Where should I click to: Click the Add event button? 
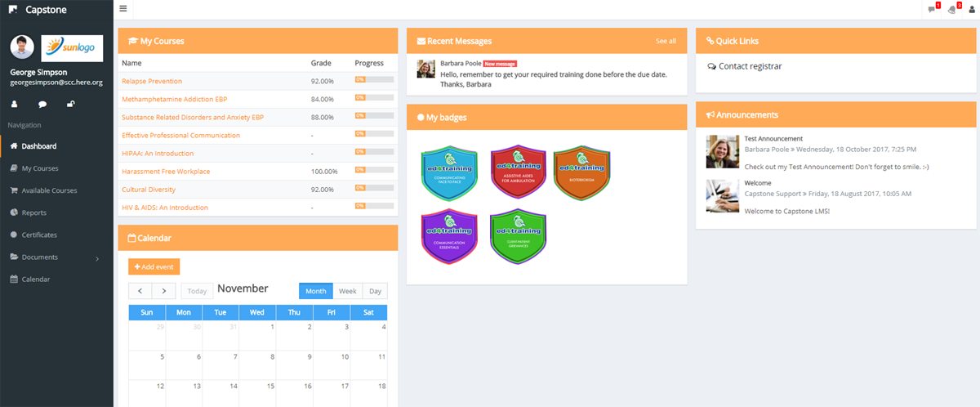[x=154, y=266]
